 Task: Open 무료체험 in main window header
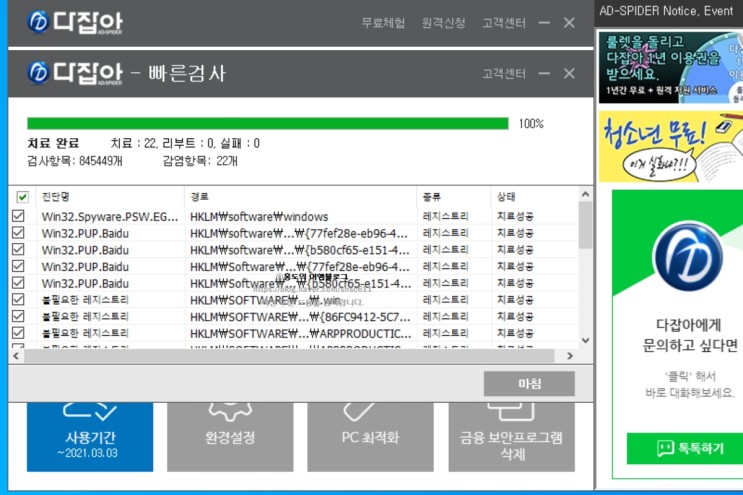[x=383, y=23]
